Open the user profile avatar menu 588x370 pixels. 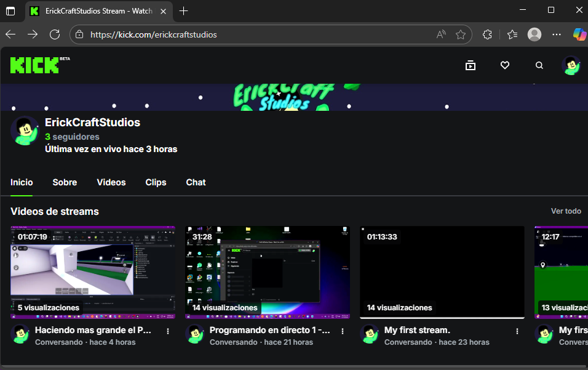click(x=571, y=65)
